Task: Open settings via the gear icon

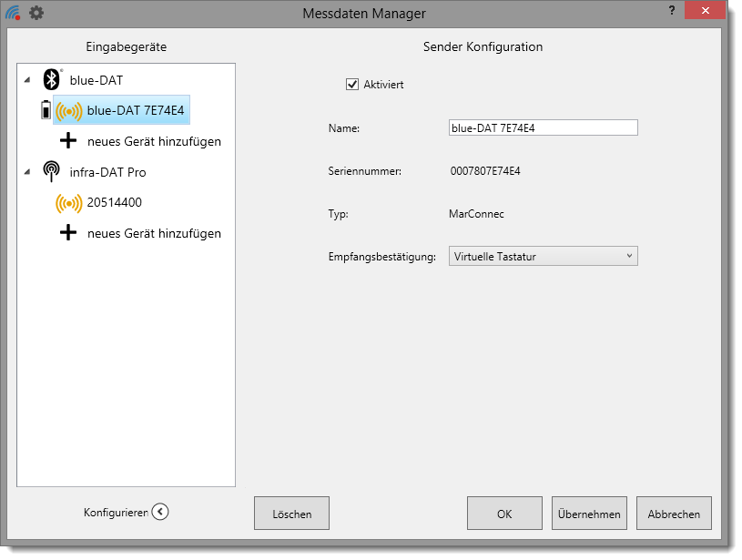Action: 36,13
